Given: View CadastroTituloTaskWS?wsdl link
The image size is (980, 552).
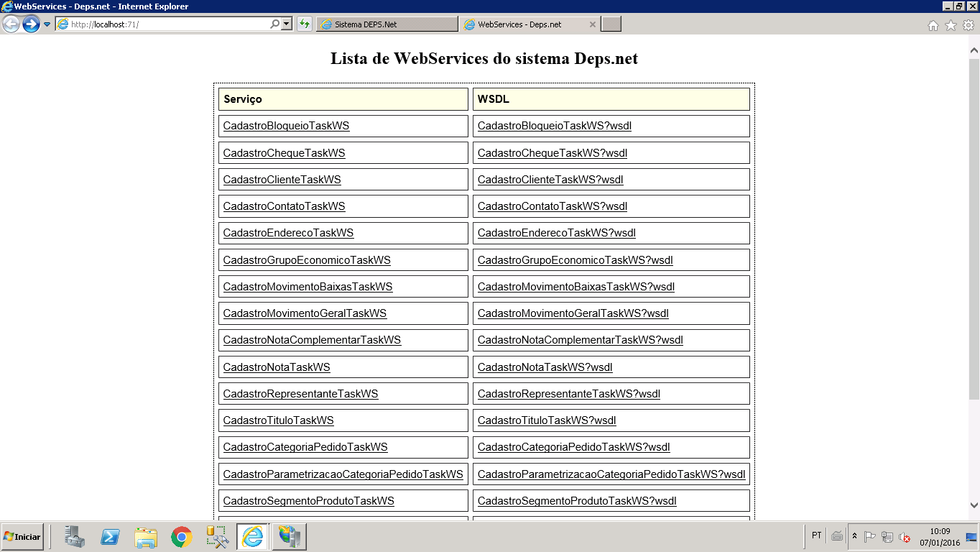Looking at the screenshot, I should tap(547, 420).
